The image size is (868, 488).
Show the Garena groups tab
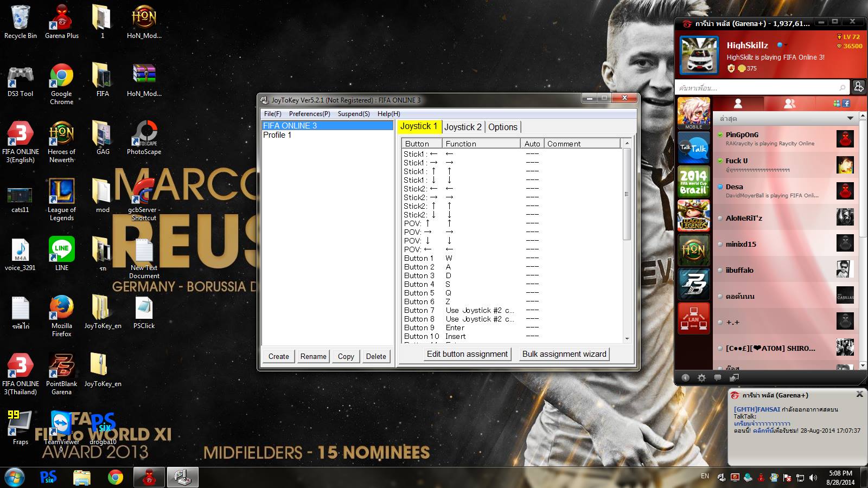pos(790,103)
